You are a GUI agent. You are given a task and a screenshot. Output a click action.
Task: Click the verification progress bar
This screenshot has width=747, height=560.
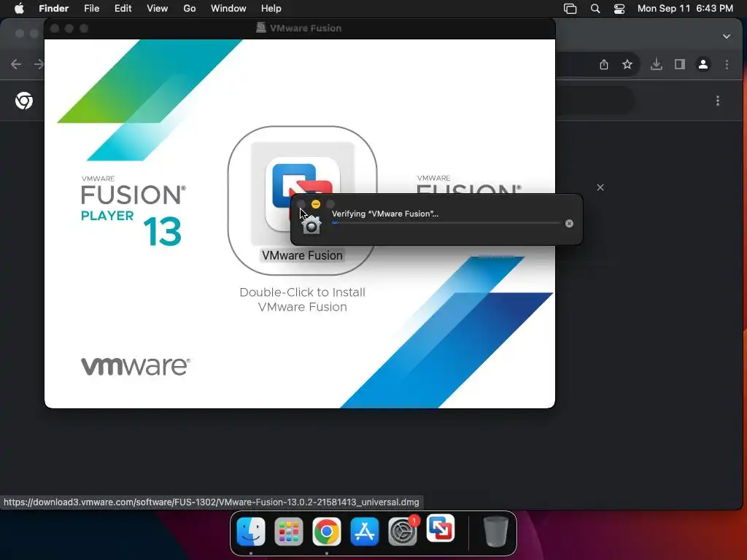tap(446, 223)
